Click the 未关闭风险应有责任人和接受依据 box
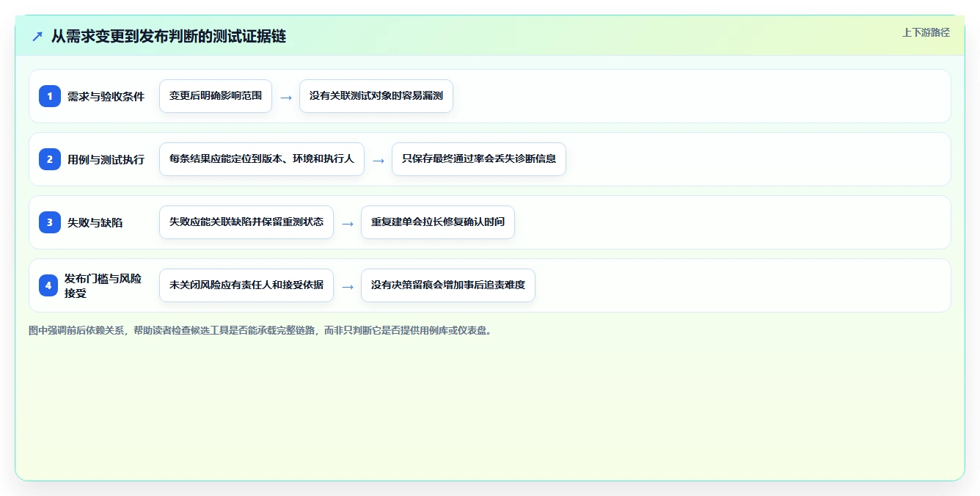Screen dimensions: 980x496 (246, 285)
